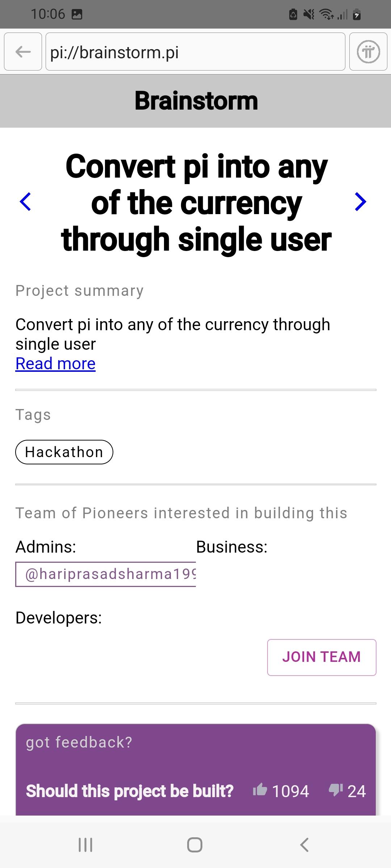Open Android recent apps button
Viewport: 391px width, 868px height.
[85, 845]
